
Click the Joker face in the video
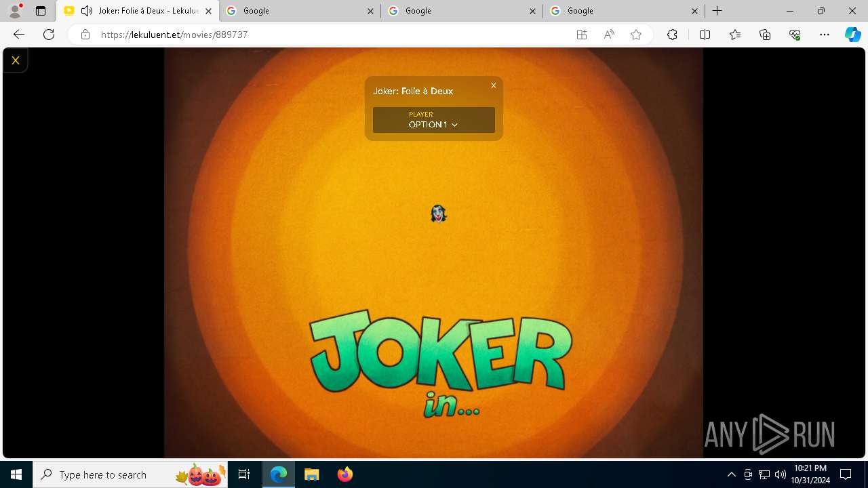[439, 214]
